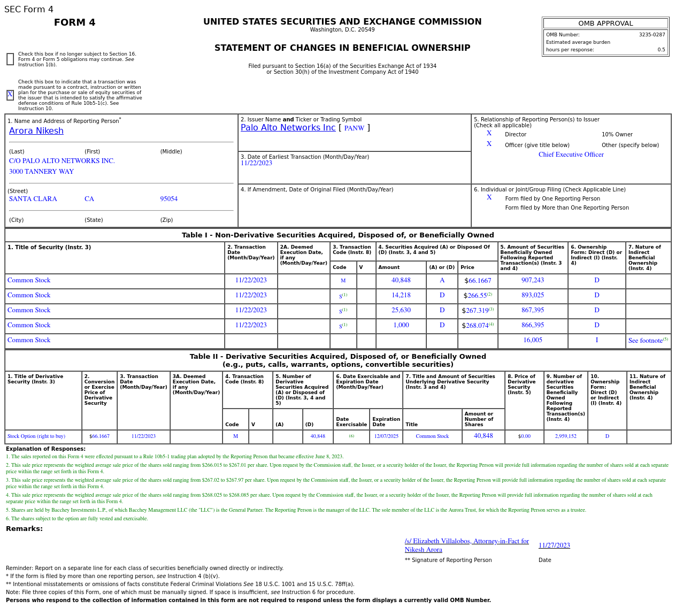The height and width of the screenshot is (616, 676).
Task: Click the signature date 11/27/2023
Action: (x=554, y=545)
